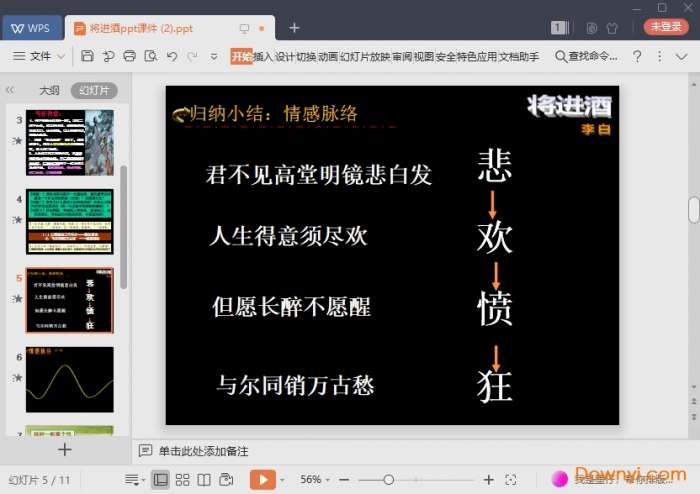The image size is (700, 494).
Task: Select slide 5 thumbnail
Action: tap(70, 300)
